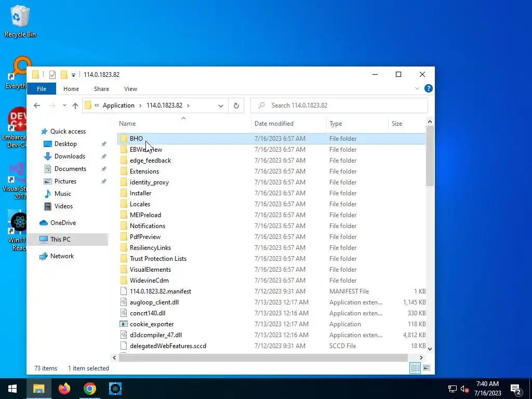The height and width of the screenshot is (399, 532).
Task: Open Videos in the navigation pane
Action: click(x=63, y=206)
